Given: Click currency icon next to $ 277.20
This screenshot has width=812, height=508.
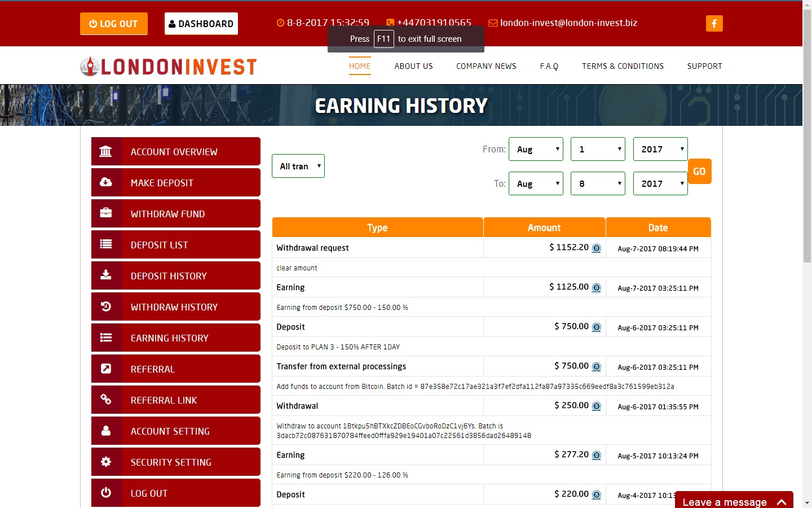Looking at the screenshot, I should pyautogui.click(x=597, y=456).
